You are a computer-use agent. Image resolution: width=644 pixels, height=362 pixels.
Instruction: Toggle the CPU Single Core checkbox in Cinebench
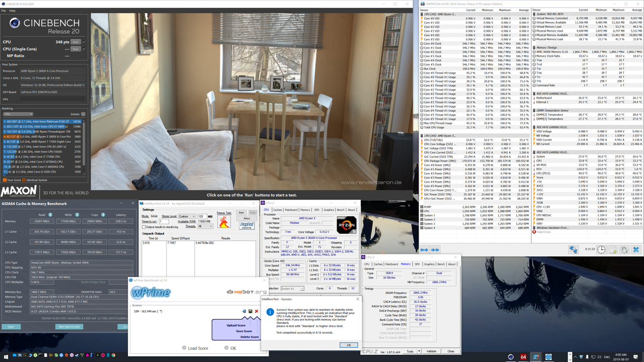pyautogui.click(x=84, y=49)
